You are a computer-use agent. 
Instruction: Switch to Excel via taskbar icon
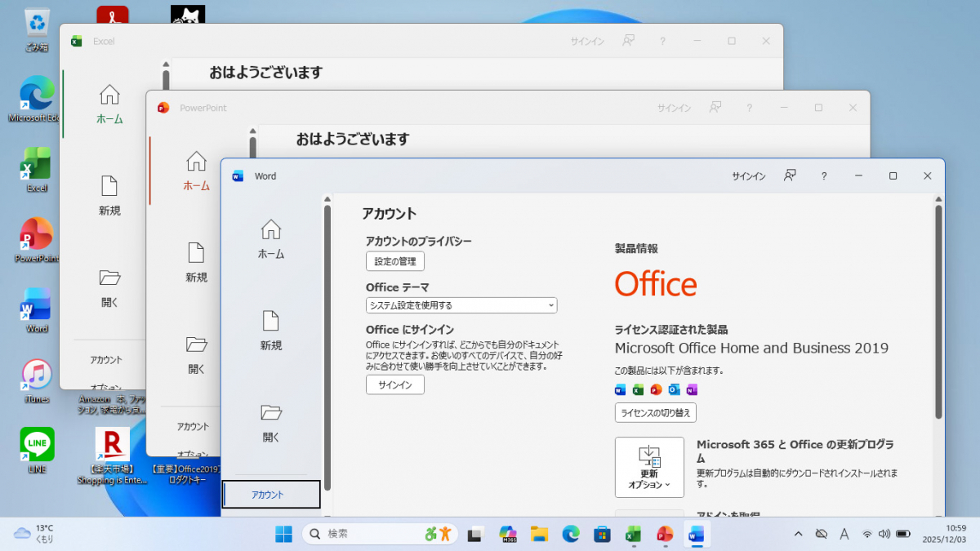(633, 534)
